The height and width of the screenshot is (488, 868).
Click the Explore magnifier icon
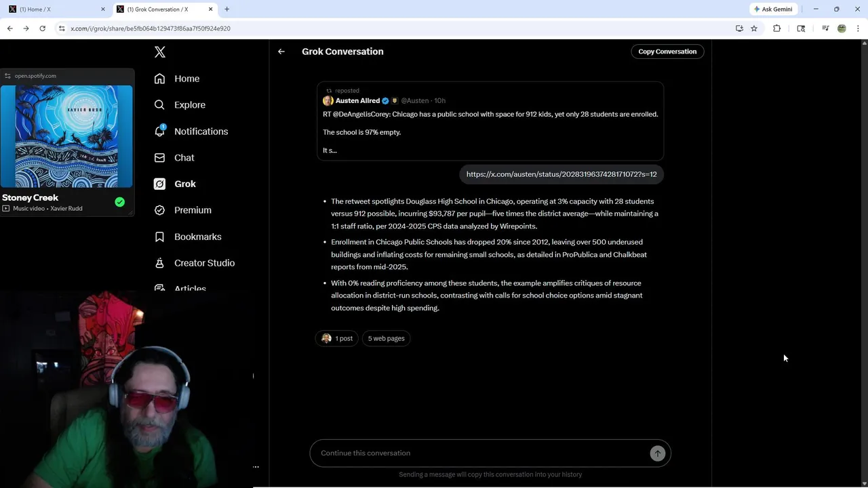[159, 105]
